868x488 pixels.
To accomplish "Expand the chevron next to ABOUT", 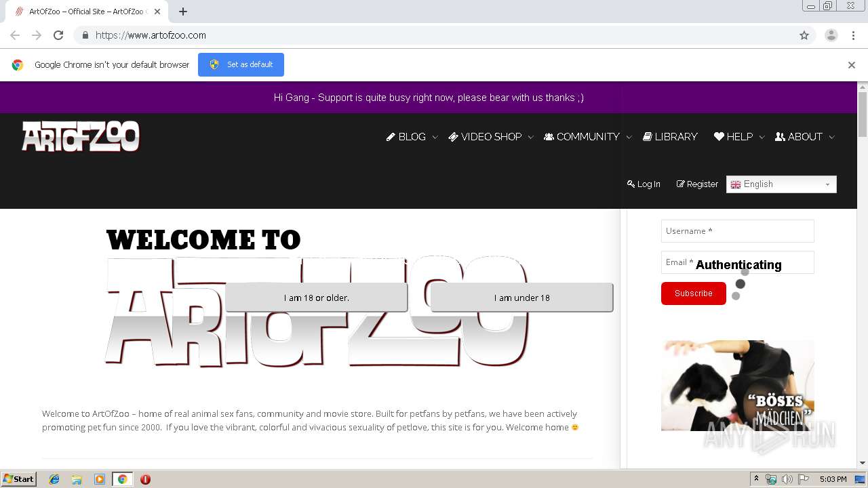I will tap(831, 137).
